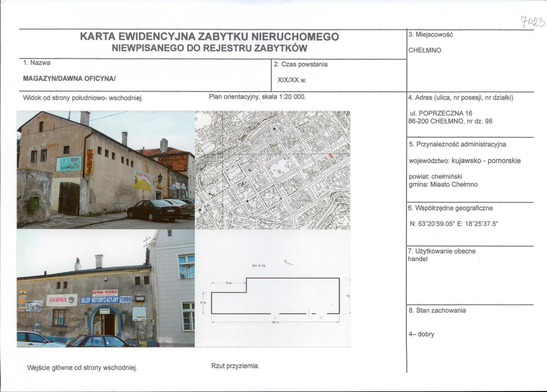547x392 pixels.
Task: Click the '9 m' dimension on floor plan
Action: (229, 283)
